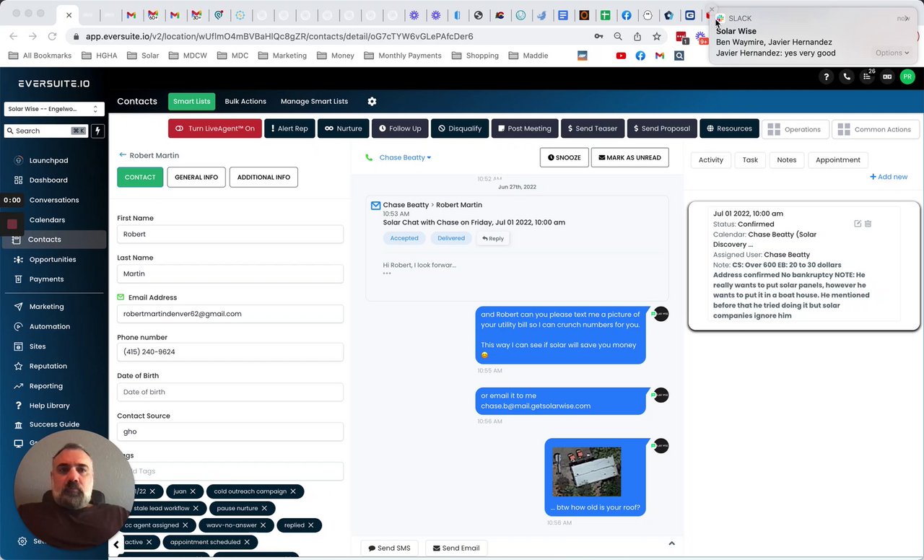Click the Follow Up button

(x=400, y=128)
